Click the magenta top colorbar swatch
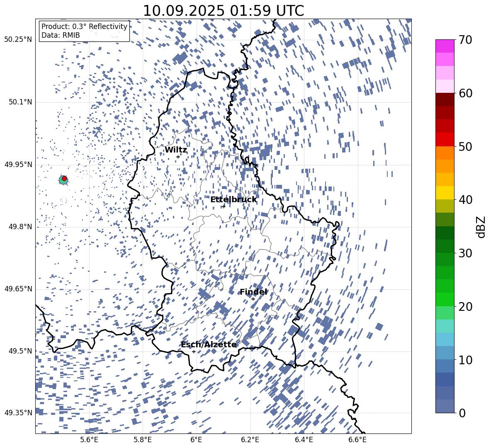 point(445,46)
